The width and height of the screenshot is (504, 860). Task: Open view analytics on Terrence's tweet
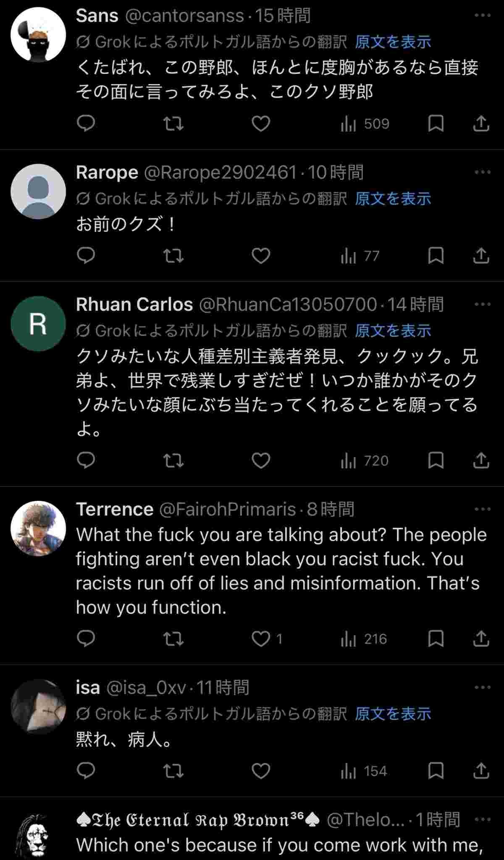click(x=364, y=639)
